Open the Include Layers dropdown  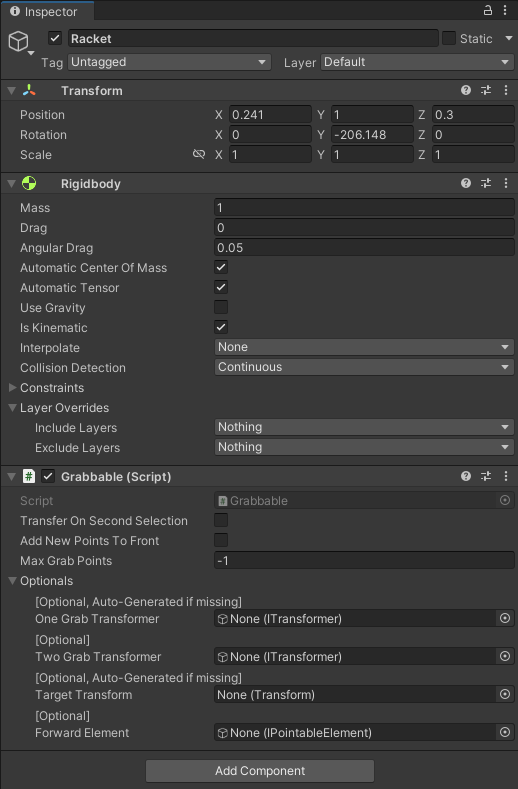coord(364,427)
